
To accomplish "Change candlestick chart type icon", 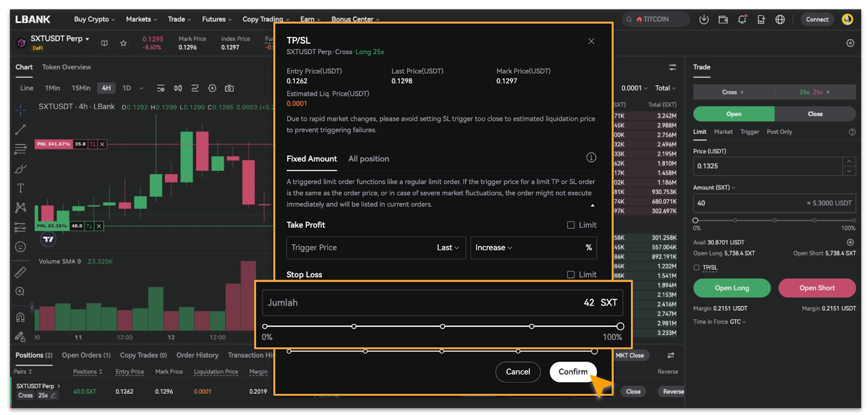I will pyautogui.click(x=178, y=88).
